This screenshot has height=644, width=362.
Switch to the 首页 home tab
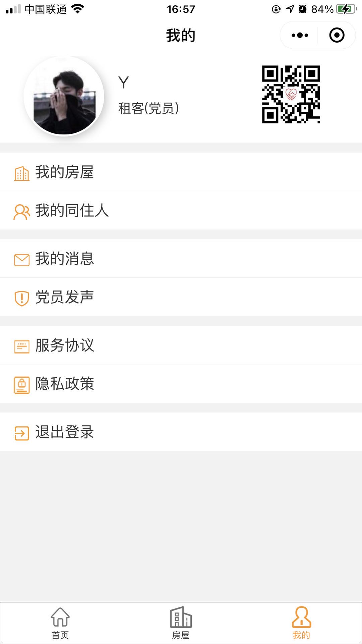60,623
